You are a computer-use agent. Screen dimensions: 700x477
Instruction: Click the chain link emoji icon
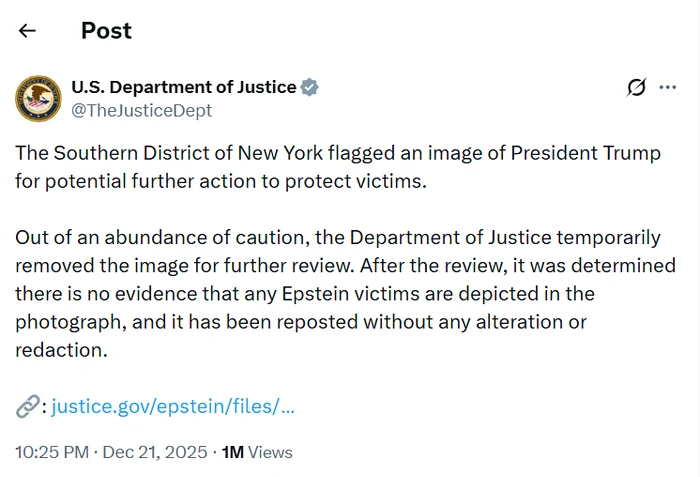pyautogui.click(x=27, y=406)
